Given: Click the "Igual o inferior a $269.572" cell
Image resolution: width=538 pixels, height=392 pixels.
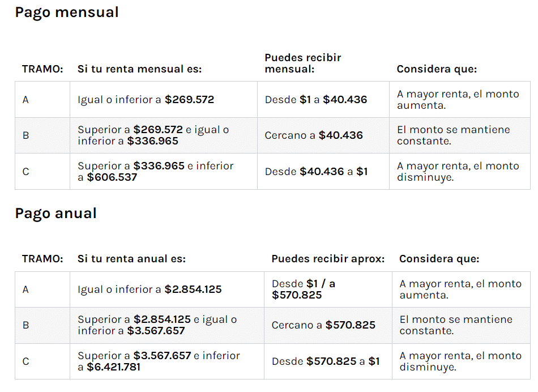Looking at the screenshot, I should (146, 100).
